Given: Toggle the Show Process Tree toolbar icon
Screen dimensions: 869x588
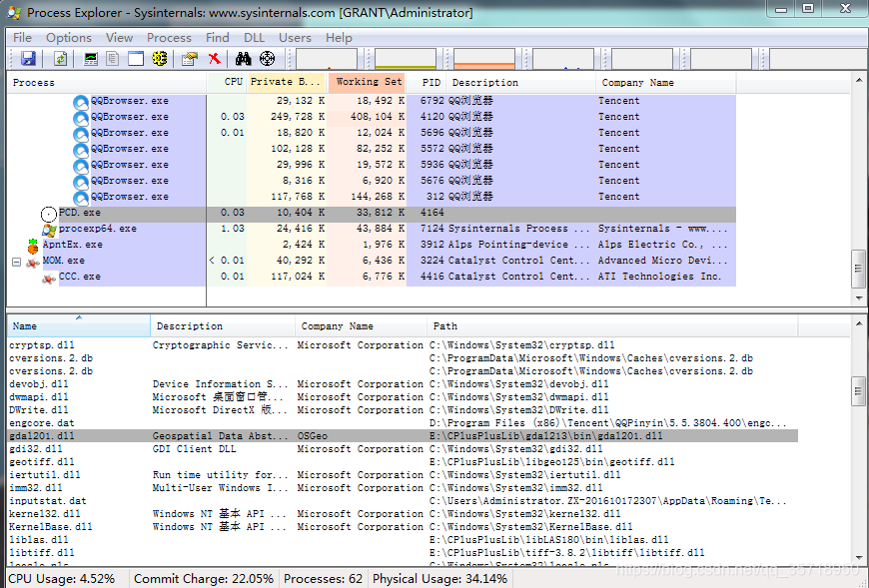Looking at the screenshot, I should [113, 58].
